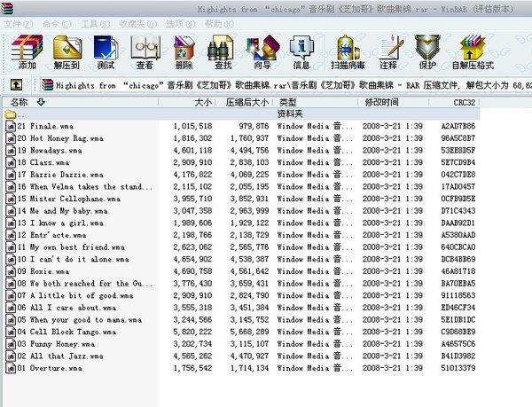Viewport: 532px width, 407px height.
Task: Click CRC32 value A2AD7B86
Action: pyautogui.click(x=458, y=126)
